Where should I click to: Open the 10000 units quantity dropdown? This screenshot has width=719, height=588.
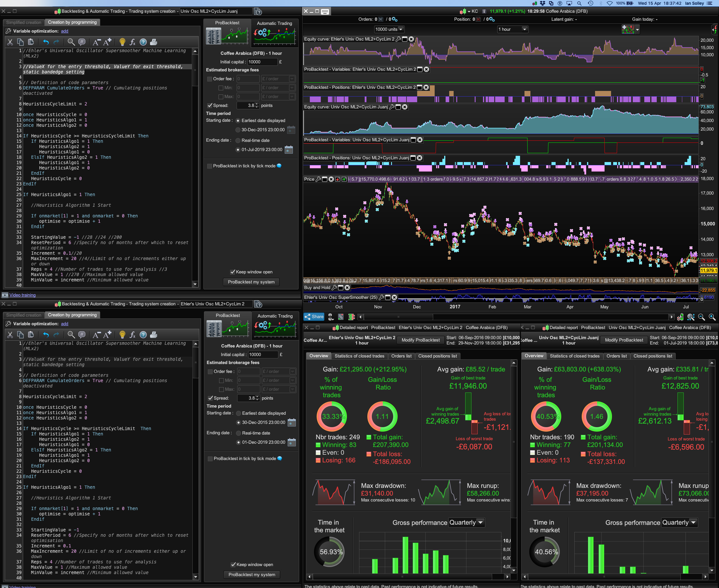coord(401,29)
